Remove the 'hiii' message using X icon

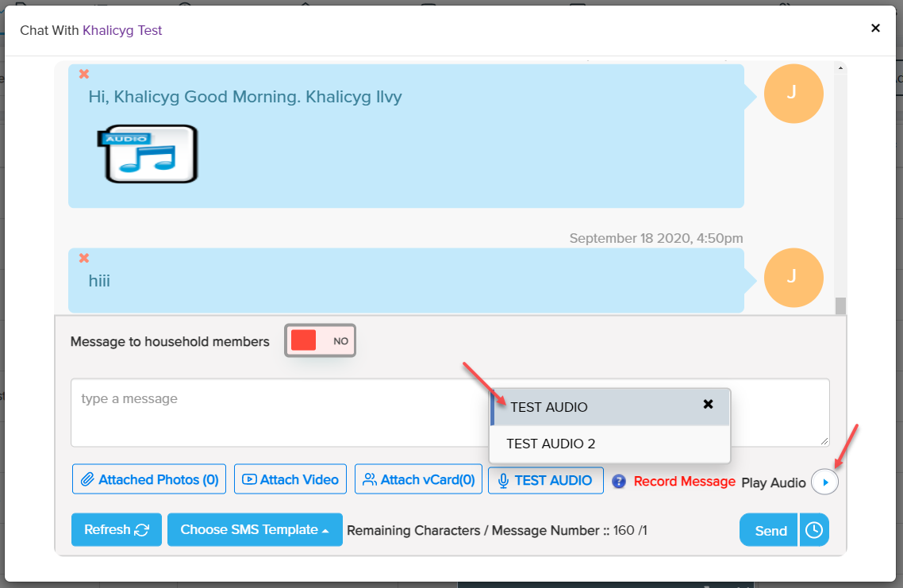tap(84, 258)
